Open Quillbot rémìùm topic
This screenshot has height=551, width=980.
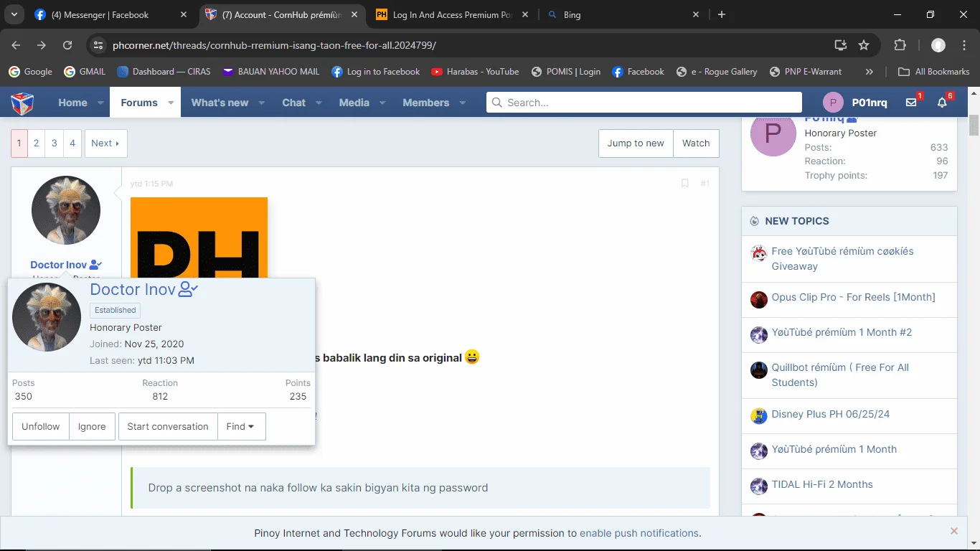[x=840, y=375]
